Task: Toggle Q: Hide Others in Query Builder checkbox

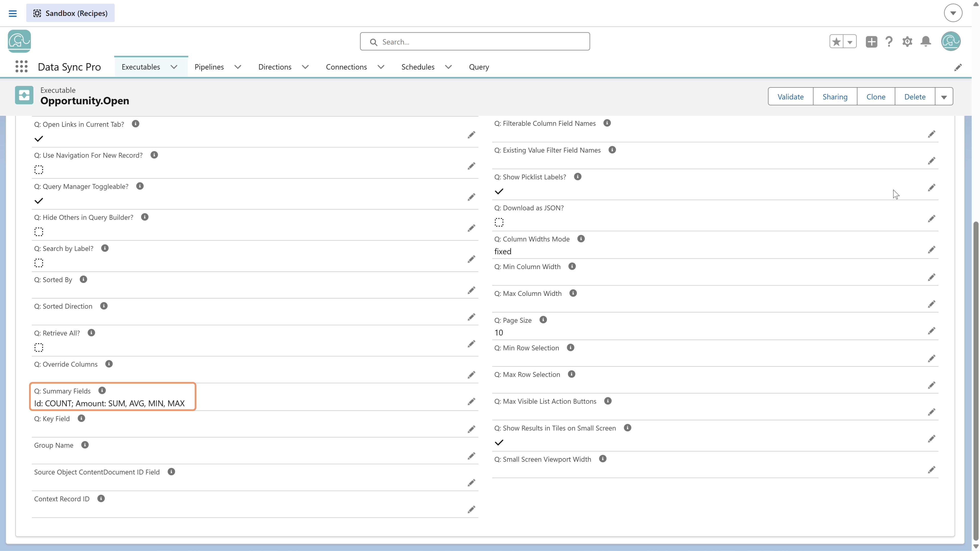Action: click(39, 232)
